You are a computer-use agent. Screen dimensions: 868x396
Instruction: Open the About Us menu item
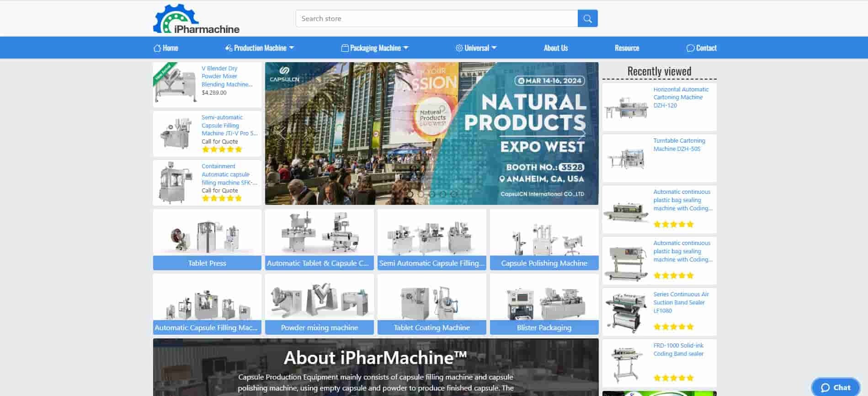[x=555, y=48]
